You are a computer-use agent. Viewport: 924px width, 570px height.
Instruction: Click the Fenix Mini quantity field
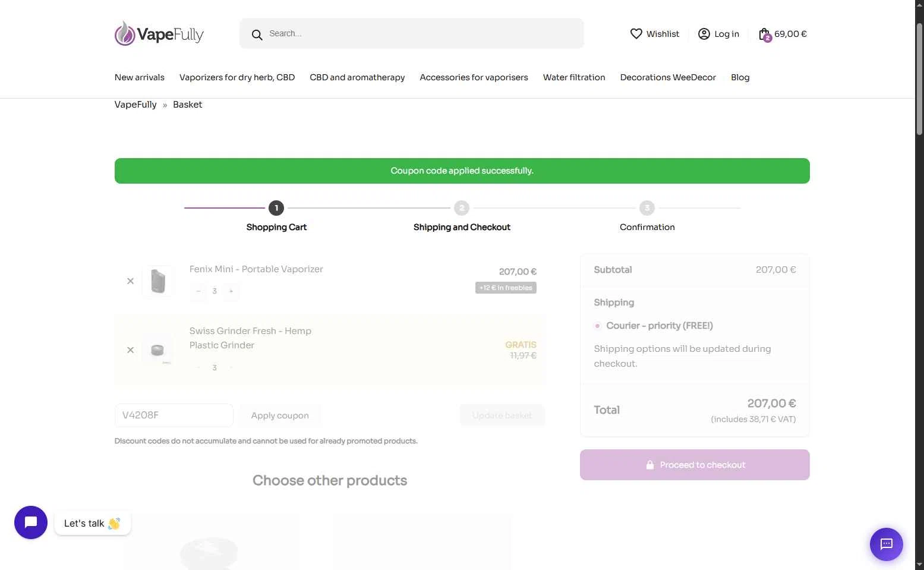pyautogui.click(x=215, y=291)
